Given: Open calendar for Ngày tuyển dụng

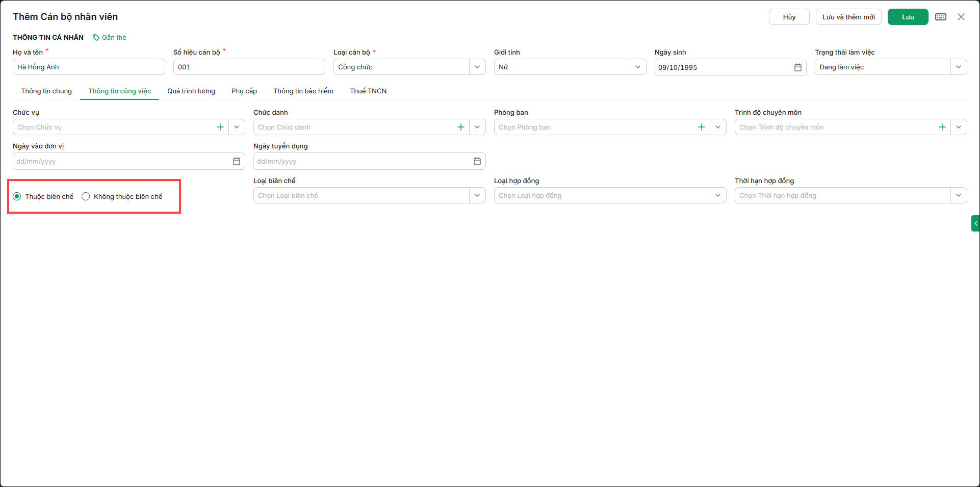Looking at the screenshot, I should tap(477, 161).
